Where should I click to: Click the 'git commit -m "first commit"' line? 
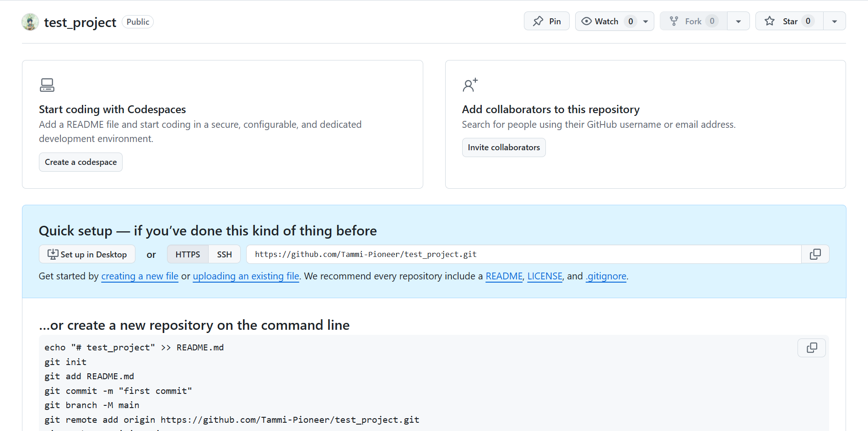[x=118, y=391]
